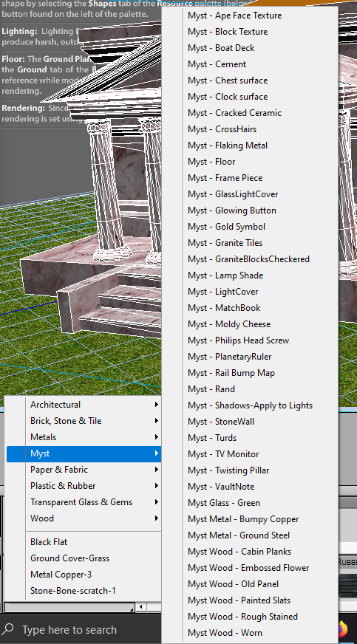Select Myst - LightCover
The height and width of the screenshot is (644, 357).
click(250, 292)
